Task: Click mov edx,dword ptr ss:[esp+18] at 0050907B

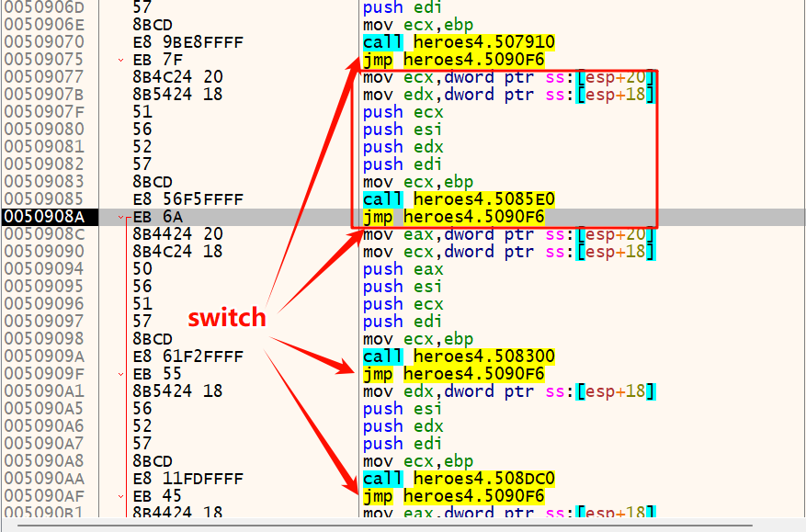Action: tap(509, 95)
